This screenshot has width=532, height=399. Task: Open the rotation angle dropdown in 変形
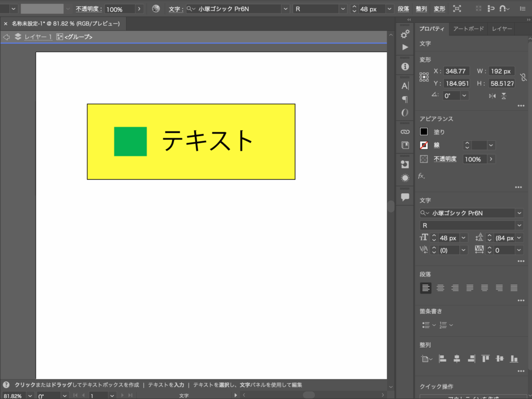coord(464,96)
